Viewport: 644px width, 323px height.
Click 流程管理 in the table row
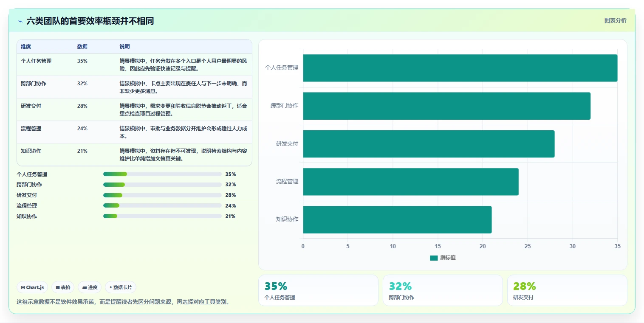pyautogui.click(x=31, y=129)
